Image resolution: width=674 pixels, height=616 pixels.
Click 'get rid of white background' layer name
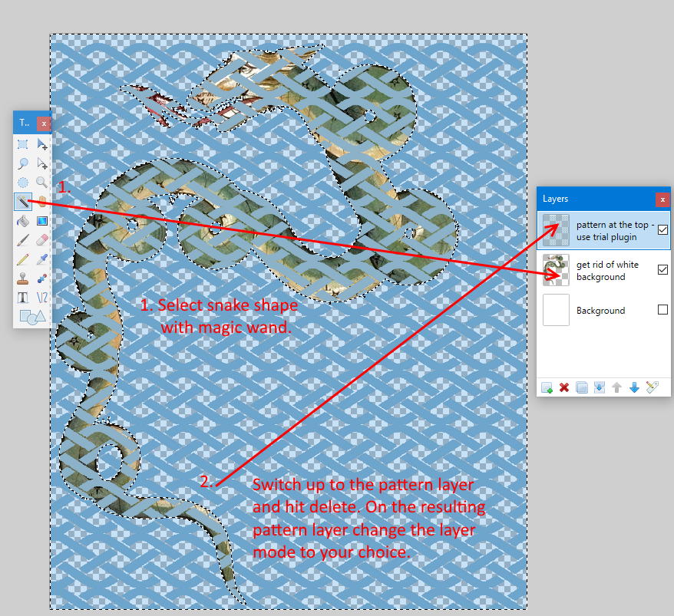tap(607, 271)
